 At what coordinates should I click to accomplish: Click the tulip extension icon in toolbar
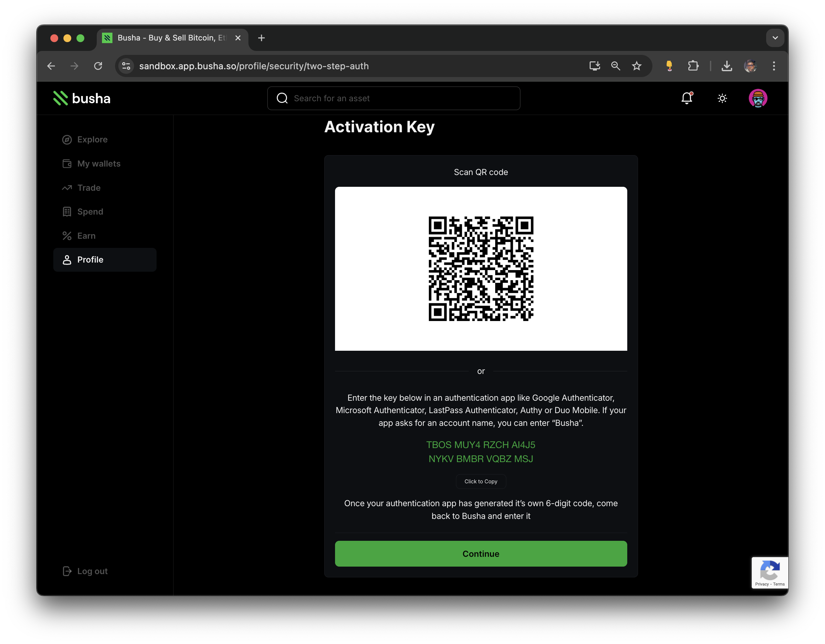(669, 66)
